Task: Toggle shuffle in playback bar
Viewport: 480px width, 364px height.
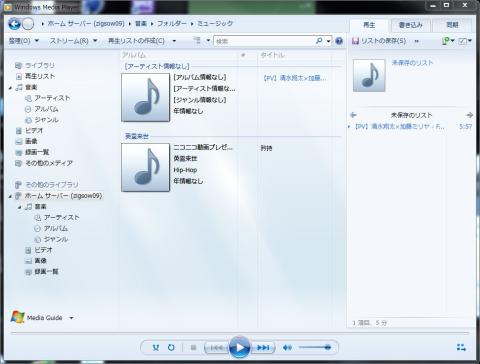Action: [156, 347]
